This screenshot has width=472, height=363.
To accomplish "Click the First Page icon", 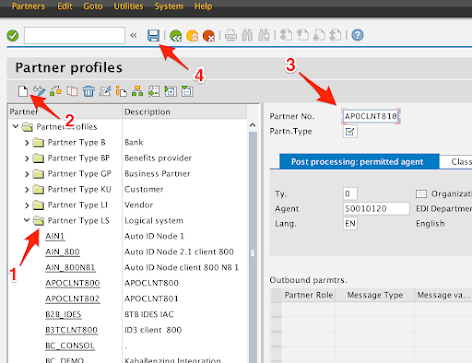I will click(286, 35).
